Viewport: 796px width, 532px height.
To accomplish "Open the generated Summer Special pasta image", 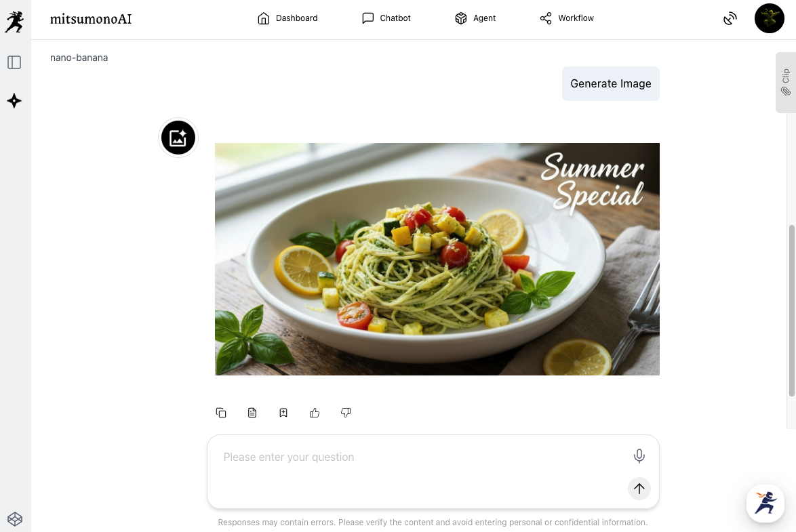I will (x=437, y=260).
